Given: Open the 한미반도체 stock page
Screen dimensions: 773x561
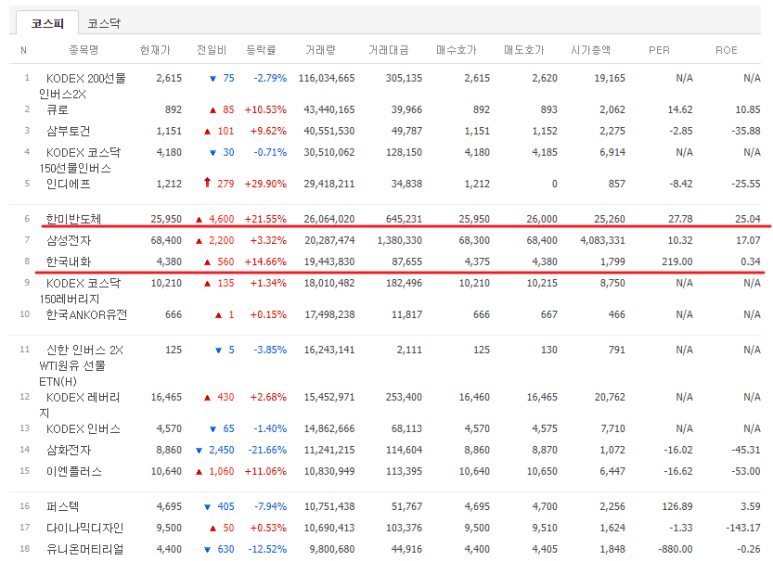Looking at the screenshot, I should (73, 218).
